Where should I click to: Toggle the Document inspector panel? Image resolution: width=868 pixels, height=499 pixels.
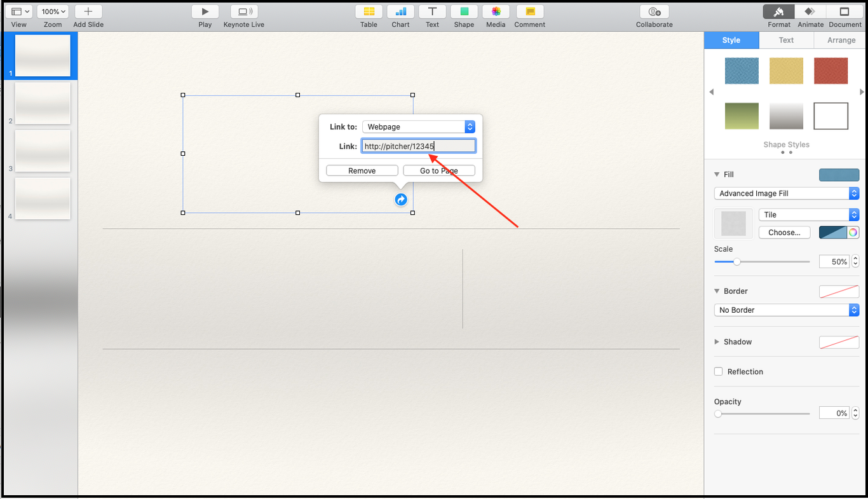[844, 11]
